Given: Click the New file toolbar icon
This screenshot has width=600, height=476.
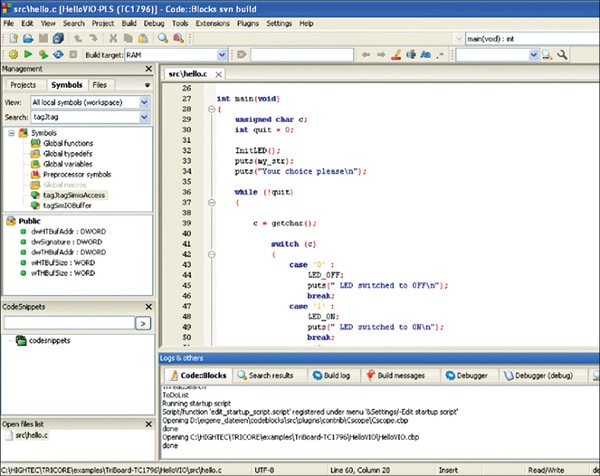Looking at the screenshot, I should pos(11,37).
